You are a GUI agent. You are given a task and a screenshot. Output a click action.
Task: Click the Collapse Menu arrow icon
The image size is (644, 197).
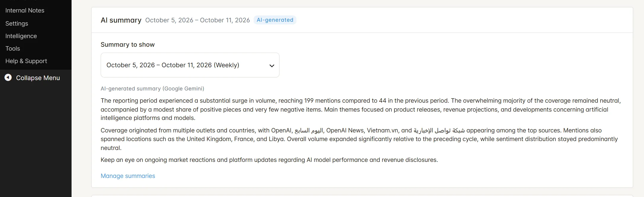8,78
